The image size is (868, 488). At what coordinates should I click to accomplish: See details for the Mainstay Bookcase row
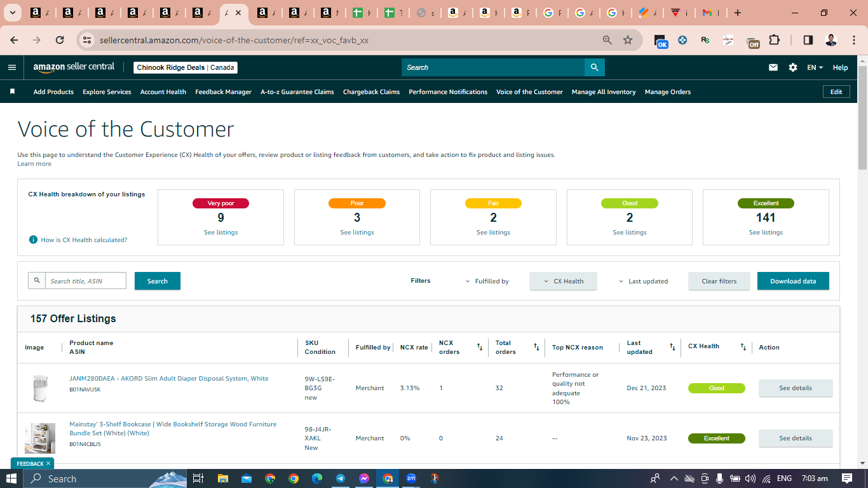point(796,438)
